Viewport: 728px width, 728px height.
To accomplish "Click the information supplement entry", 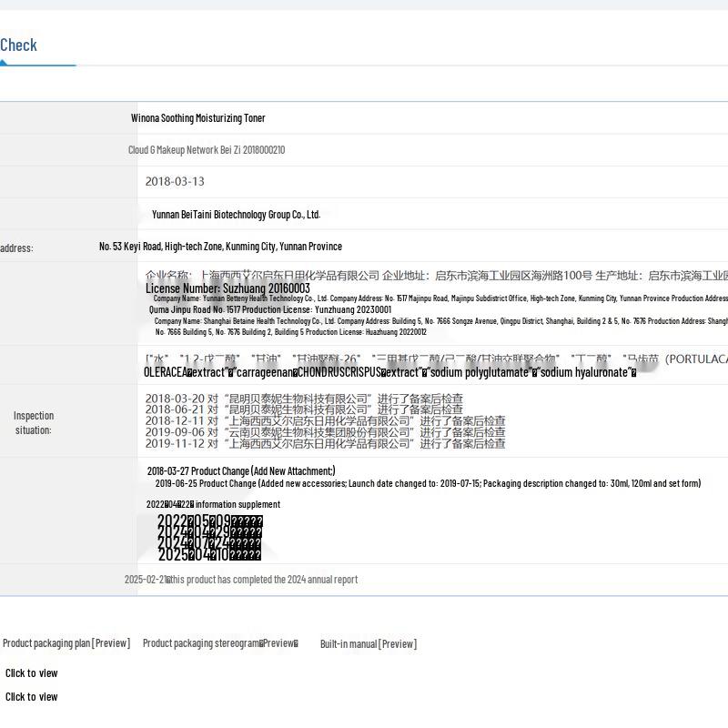I will [x=214, y=504].
